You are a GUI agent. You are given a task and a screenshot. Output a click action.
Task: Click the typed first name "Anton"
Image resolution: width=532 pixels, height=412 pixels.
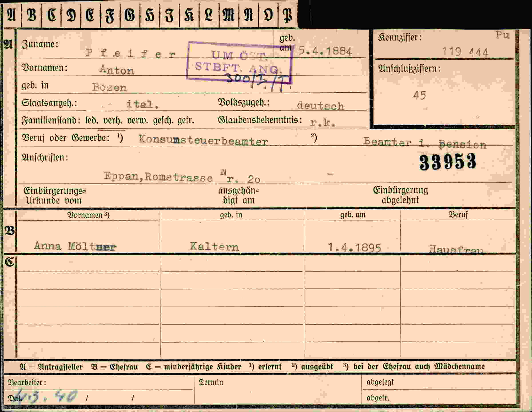[117, 70]
